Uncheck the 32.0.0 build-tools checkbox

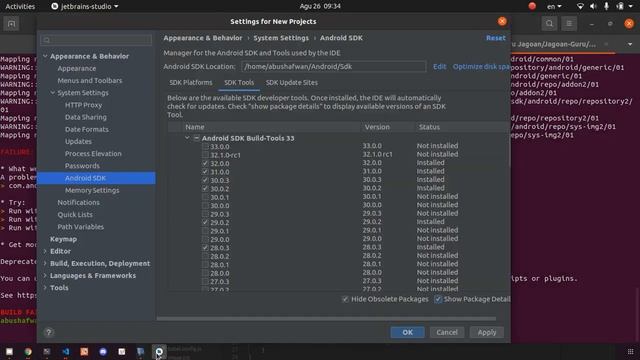point(205,163)
